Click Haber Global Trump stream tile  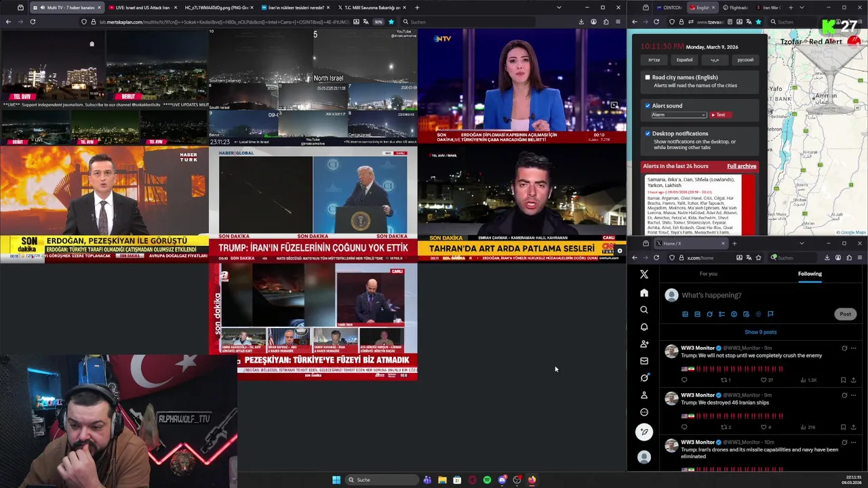point(313,204)
